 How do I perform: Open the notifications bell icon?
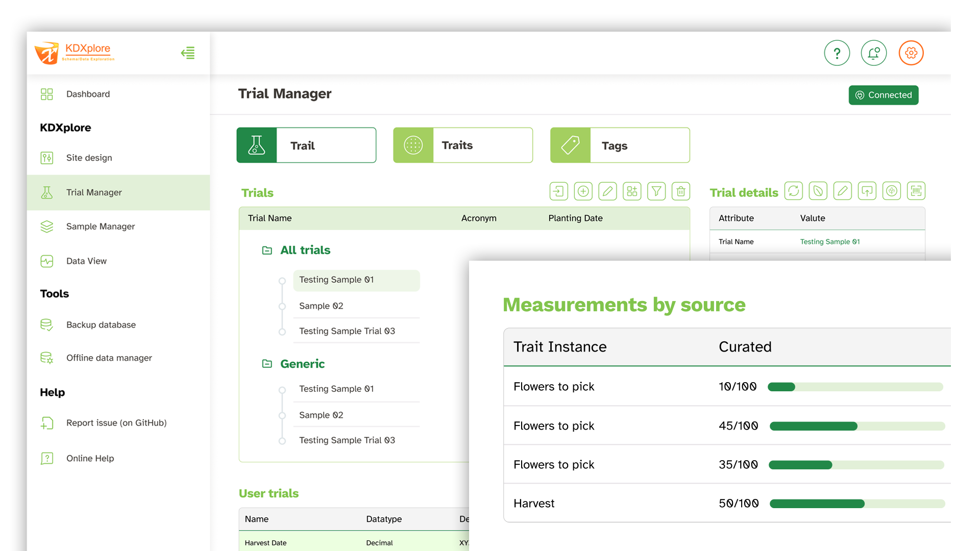[x=874, y=53]
